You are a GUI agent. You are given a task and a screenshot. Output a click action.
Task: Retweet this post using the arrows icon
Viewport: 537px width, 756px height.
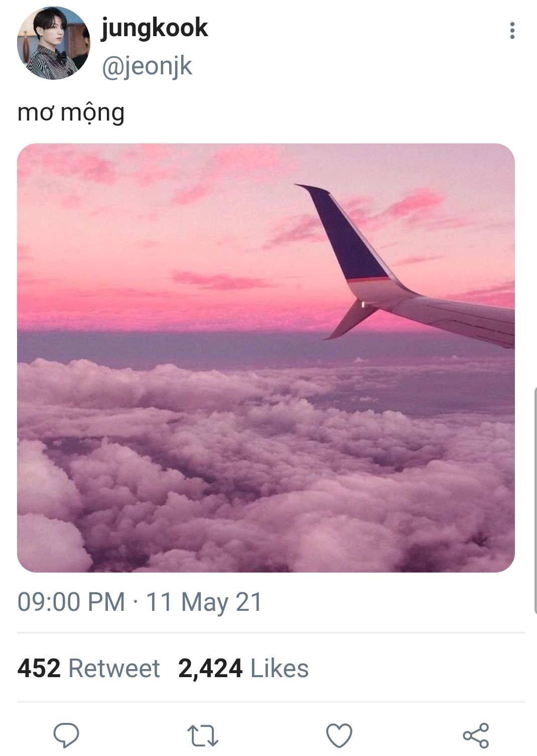pyautogui.click(x=203, y=735)
